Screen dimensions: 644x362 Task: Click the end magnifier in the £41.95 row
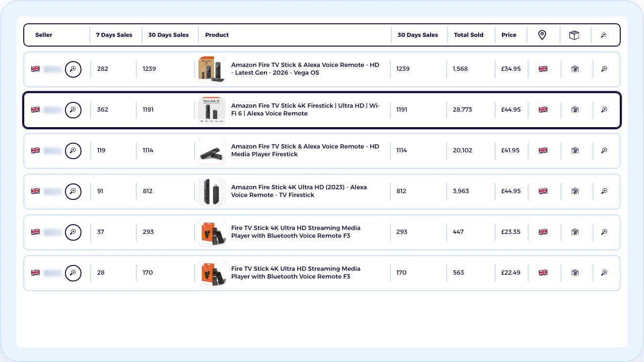pyautogui.click(x=604, y=150)
